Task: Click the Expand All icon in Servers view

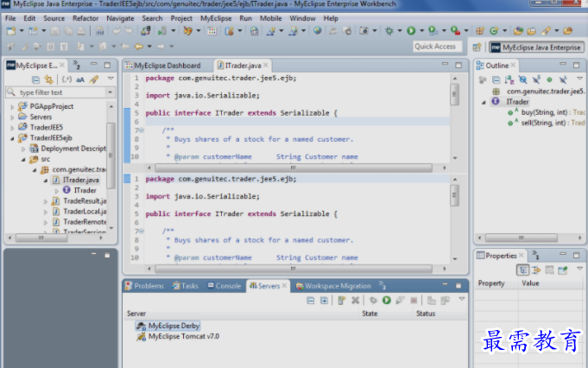Action: 324,301
